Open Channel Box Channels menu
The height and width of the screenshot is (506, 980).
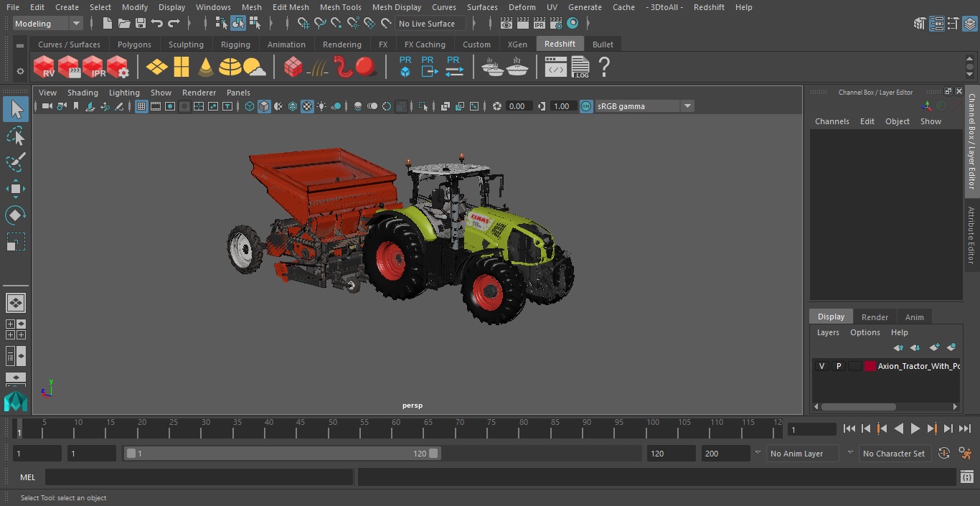(x=831, y=121)
